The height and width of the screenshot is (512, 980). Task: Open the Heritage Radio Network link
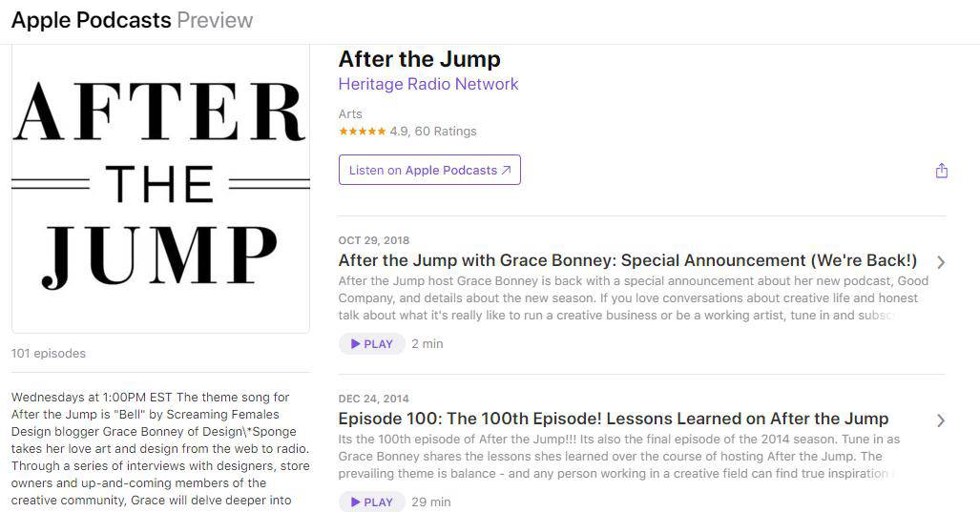pyautogui.click(x=428, y=84)
